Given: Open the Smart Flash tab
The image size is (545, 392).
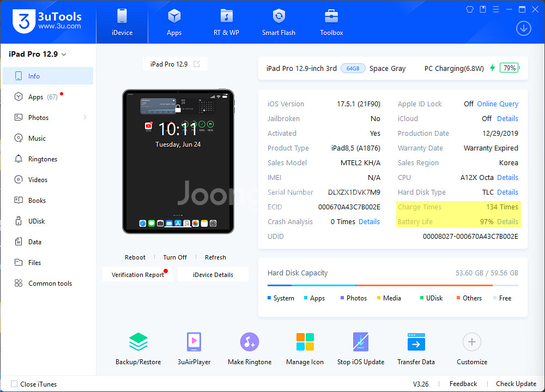Looking at the screenshot, I should (278, 22).
